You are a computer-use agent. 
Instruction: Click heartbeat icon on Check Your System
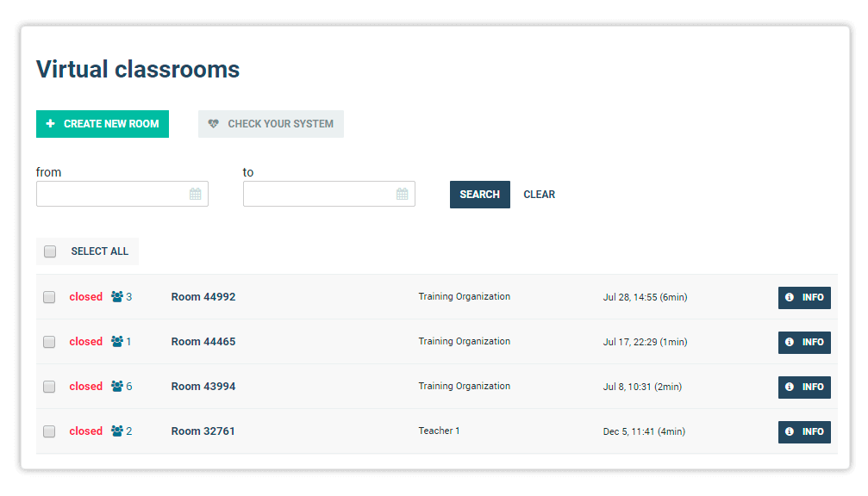[x=213, y=124]
